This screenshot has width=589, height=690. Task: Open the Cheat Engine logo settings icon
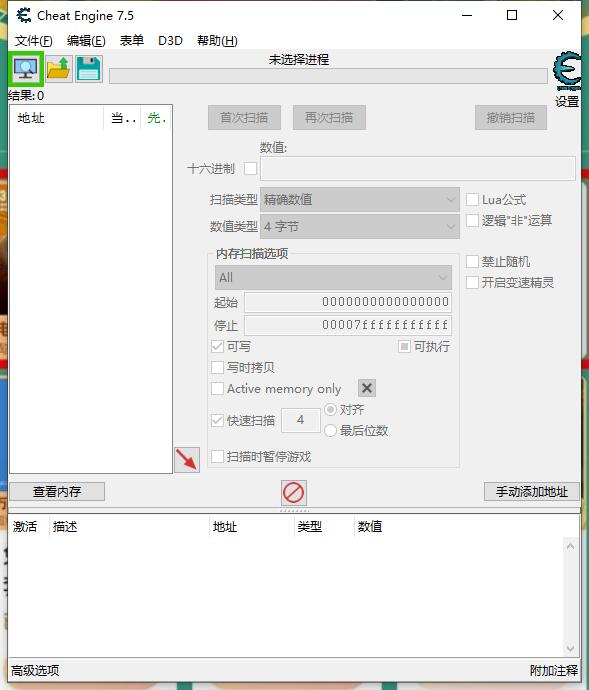click(x=567, y=72)
